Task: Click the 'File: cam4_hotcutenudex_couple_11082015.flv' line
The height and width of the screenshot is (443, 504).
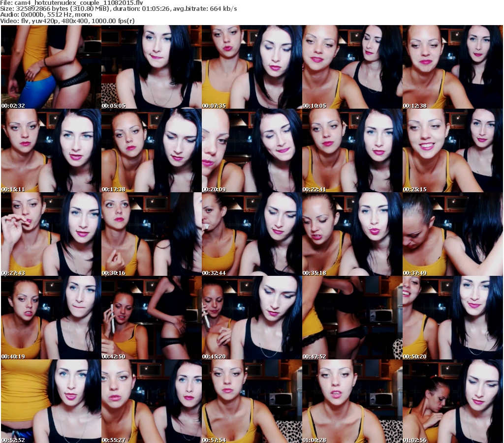Action: click(72, 3)
